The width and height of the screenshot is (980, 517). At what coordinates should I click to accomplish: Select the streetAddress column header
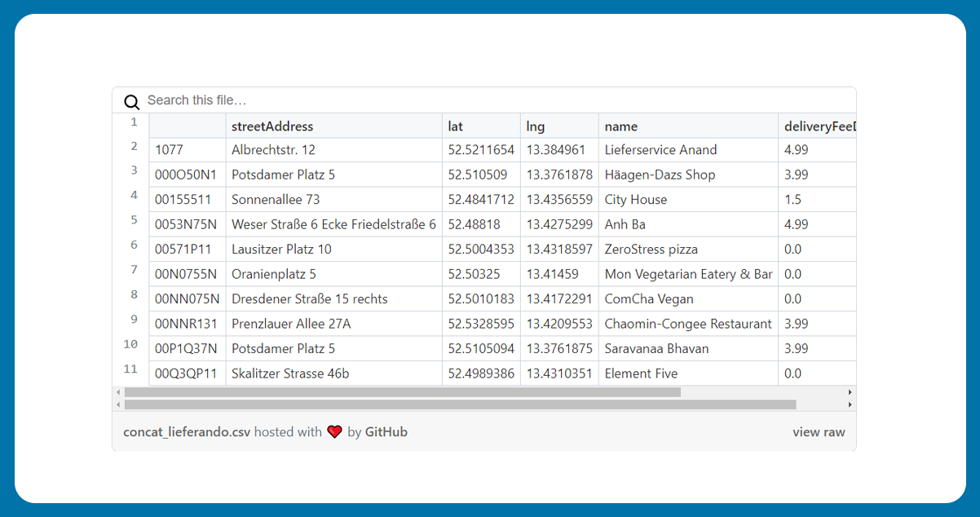(x=272, y=126)
